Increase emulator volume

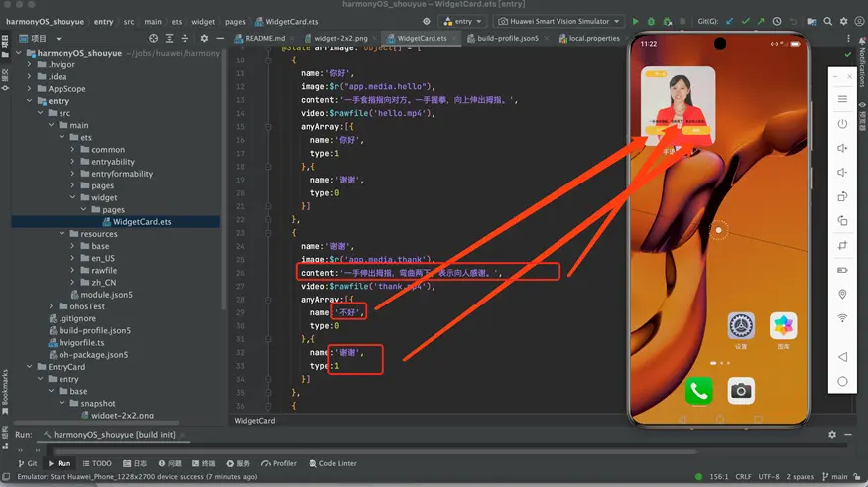[842, 148]
